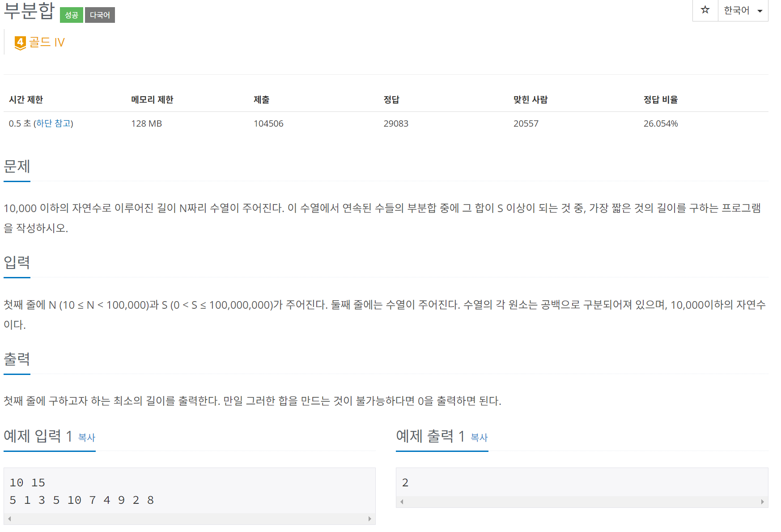Copy sample input 1 with 복사

[87, 437]
